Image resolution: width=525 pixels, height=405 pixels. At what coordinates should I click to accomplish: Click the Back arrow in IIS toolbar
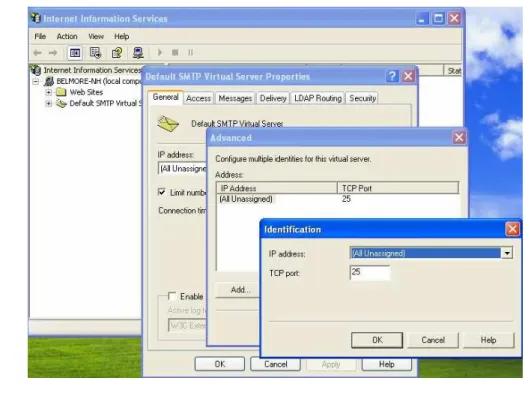[x=37, y=53]
